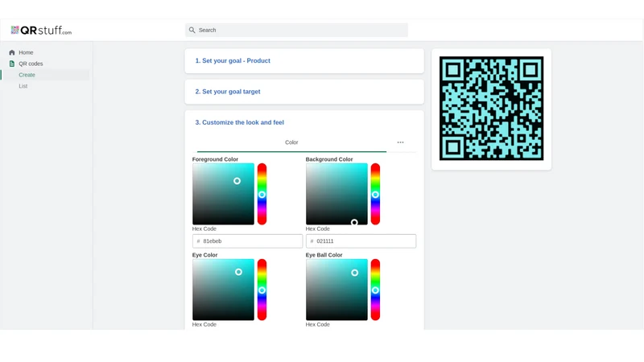Click the Foreground Color label
This screenshot has height=362, width=644.
pos(215,159)
